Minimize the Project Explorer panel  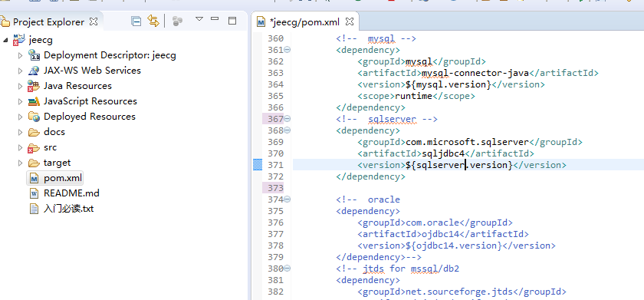click(x=215, y=18)
